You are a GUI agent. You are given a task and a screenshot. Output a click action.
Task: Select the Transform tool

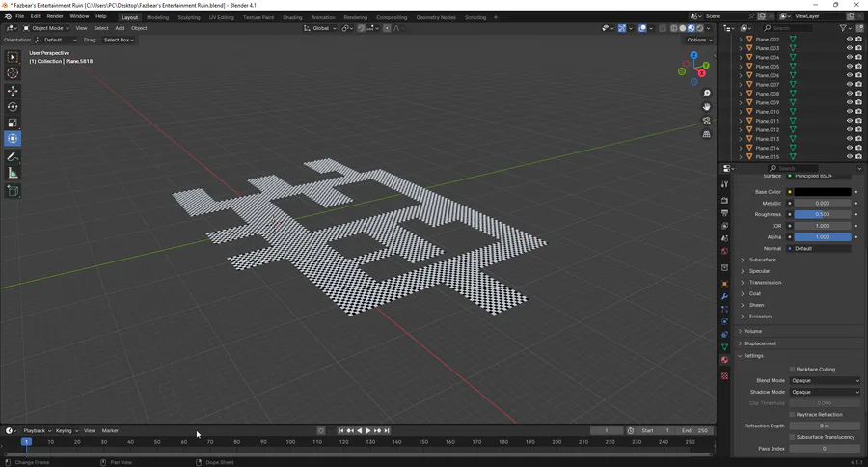click(13, 139)
